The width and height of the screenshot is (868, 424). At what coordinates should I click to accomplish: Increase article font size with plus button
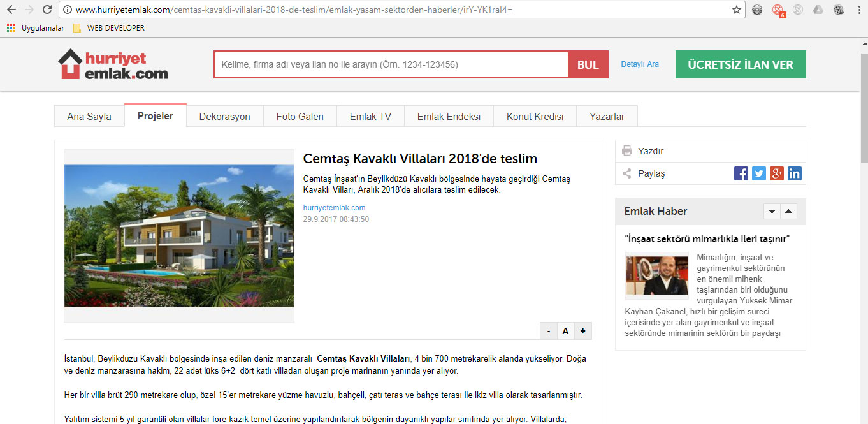point(582,331)
